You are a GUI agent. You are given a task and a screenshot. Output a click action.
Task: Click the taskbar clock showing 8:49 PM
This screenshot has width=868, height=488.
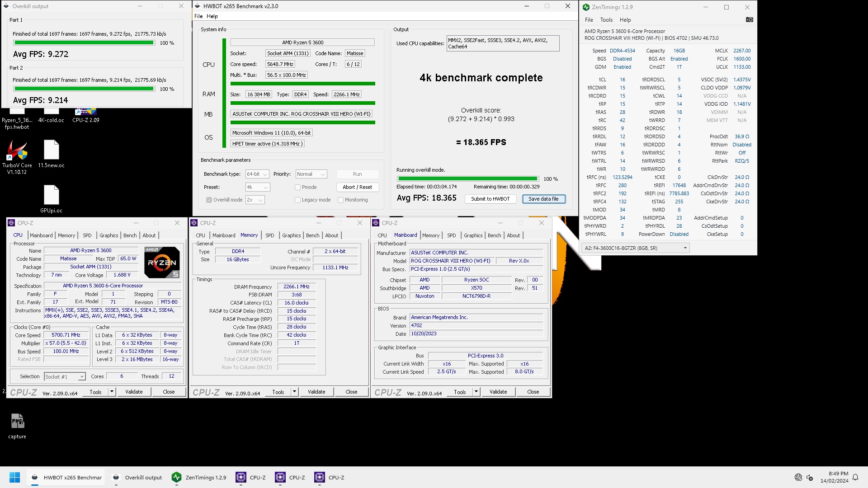(x=835, y=477)
